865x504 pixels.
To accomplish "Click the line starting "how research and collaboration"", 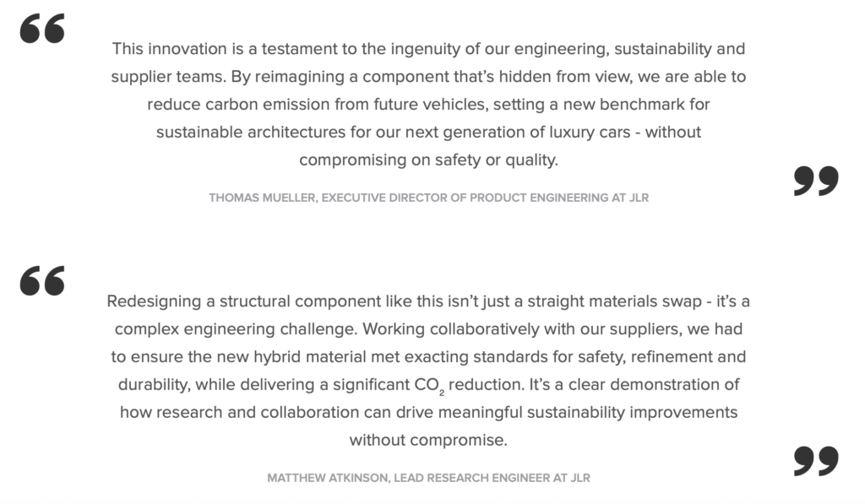I will tap(428, 413).
